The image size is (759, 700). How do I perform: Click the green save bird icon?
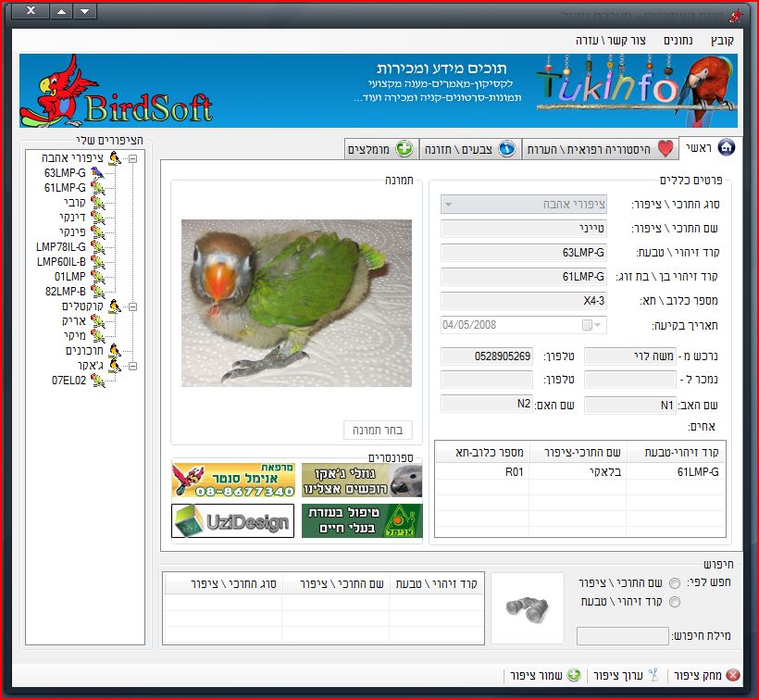coord(574,676)
